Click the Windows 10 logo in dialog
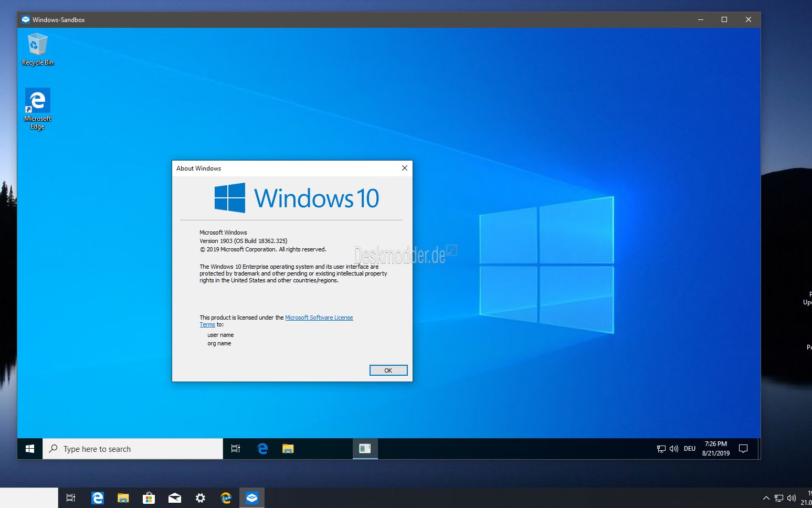Image resolution: width=812 pixels, height=508 pixels. pos(297,198)
